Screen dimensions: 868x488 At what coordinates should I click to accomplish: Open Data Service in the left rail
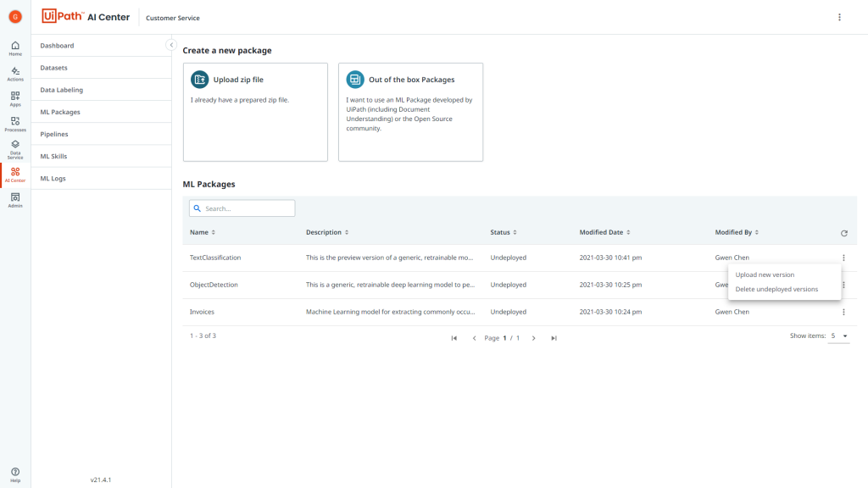tap(15, 149)
